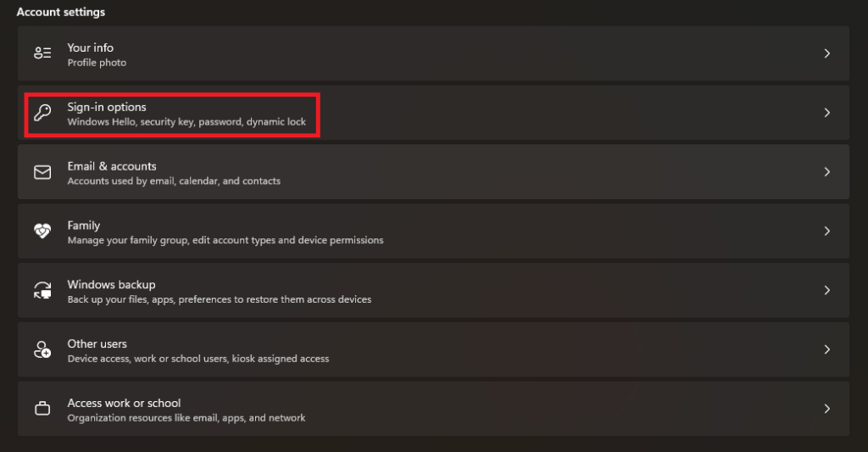Click the Profile photo subtitle text
The height and width of the screenshot is (452, 868).
[x=97, y=63]
